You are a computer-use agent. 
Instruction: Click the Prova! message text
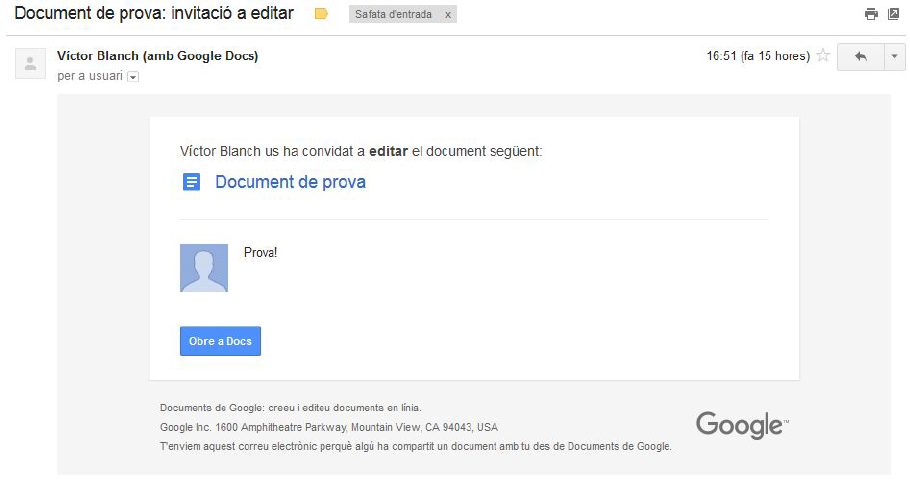click(x=260, y=252)
